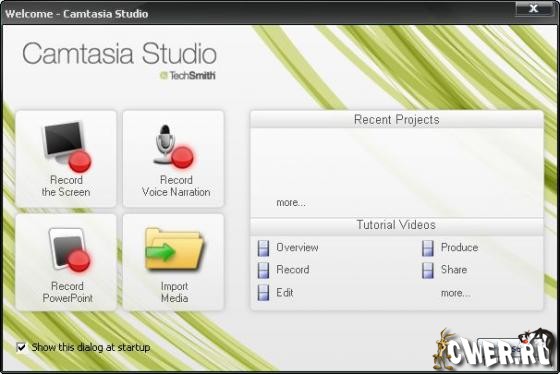Click film icon next to Produce
Screen dimensions: 560x374
click(x=428, y=248)
